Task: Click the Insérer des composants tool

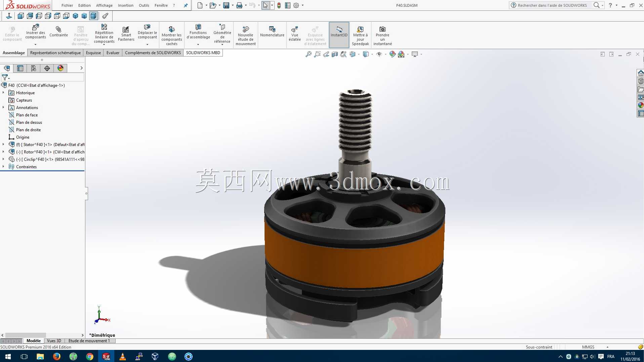Action: point(35,32)
